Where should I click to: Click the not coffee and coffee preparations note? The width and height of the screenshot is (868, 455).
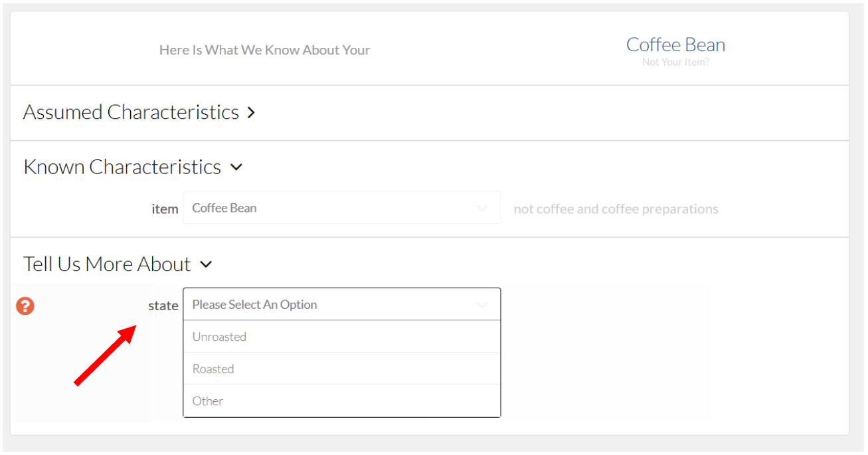click(x=616, y=209)
